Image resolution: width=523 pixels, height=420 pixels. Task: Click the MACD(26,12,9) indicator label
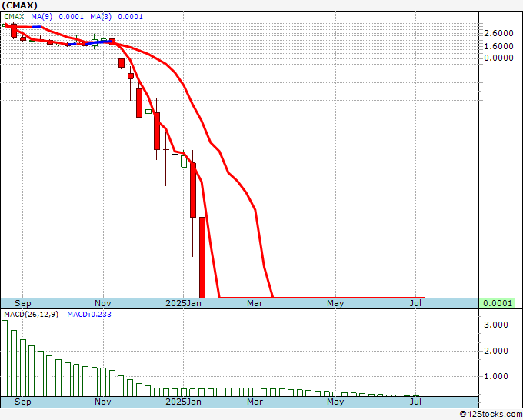31,315
